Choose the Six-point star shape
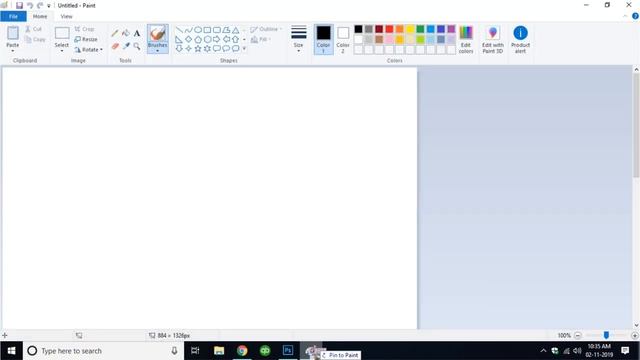 click(207, 49)
